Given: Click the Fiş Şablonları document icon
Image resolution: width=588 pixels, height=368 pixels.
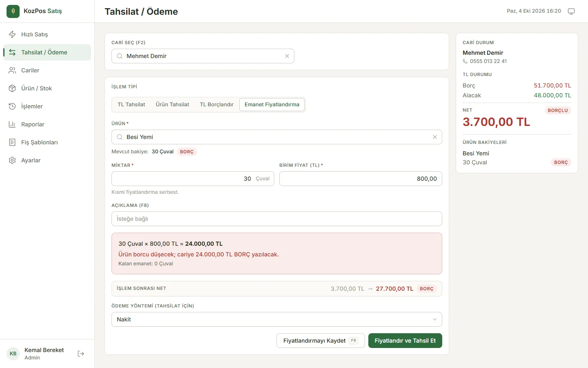Looking at the screenshot, I should point(12,142).
